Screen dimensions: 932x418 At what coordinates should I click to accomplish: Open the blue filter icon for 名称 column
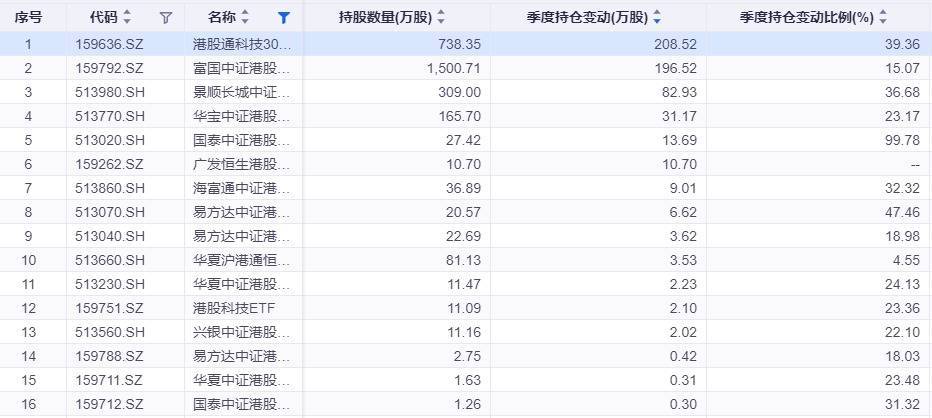coord(284,18)
